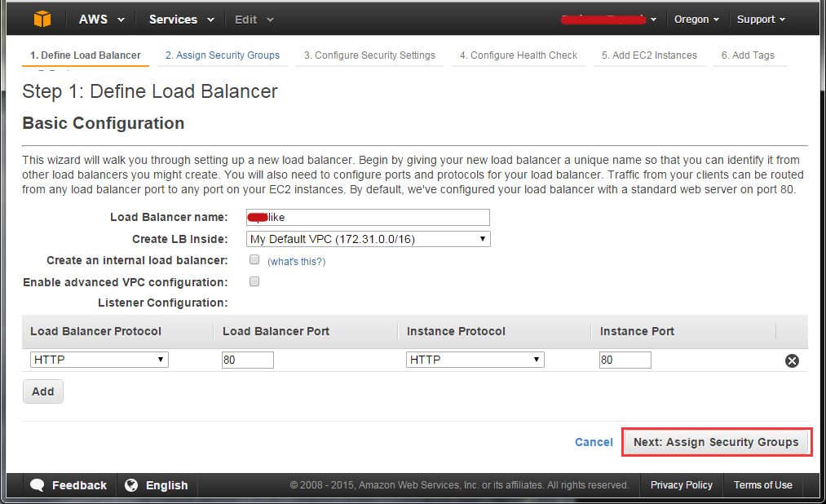826x504 pixels.
Task: Click Next: Assign Security Groups button
Action: 717,442
